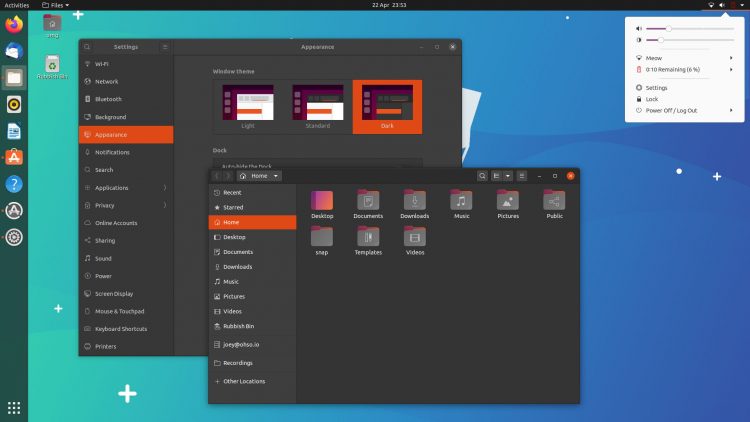The height and width of the screenshot is (422, 750).
Task: Open Online Accounts in Settings sidebar
Action: tap(126, 223)
